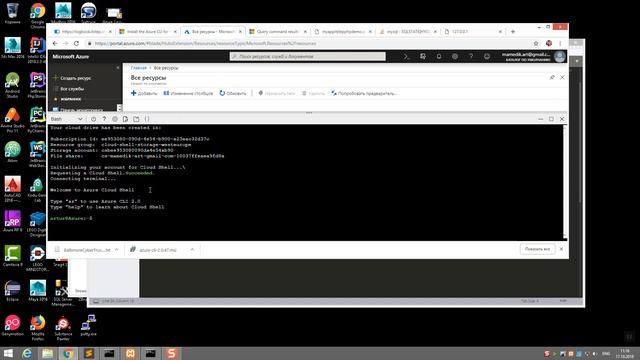
Task: Close Chrome downloads bar
Action: click(x=561, y=249)
